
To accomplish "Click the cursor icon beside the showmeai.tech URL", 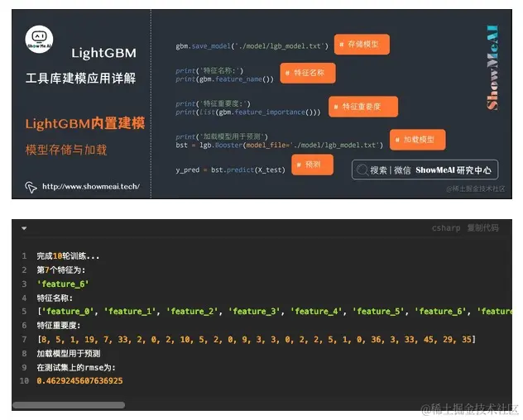I will (x=31, y=187).
